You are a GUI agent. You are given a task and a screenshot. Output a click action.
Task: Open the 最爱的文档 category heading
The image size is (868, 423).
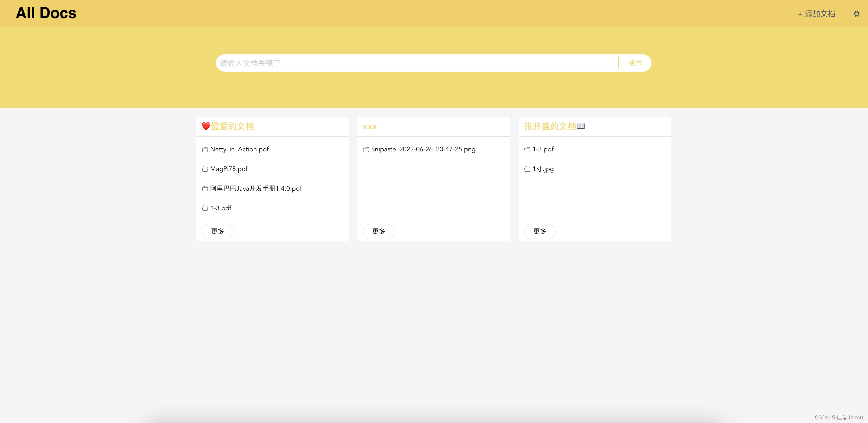tap(228, 127)
